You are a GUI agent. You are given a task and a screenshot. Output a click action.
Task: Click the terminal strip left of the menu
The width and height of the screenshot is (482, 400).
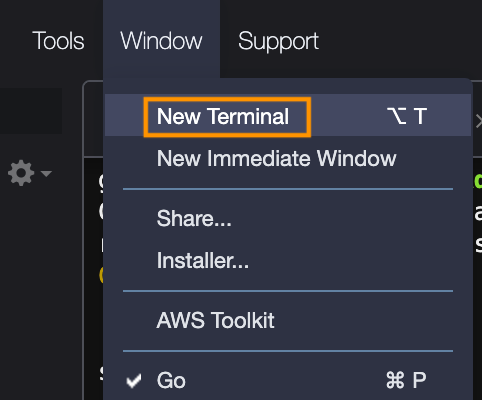(x=94, y=267)
